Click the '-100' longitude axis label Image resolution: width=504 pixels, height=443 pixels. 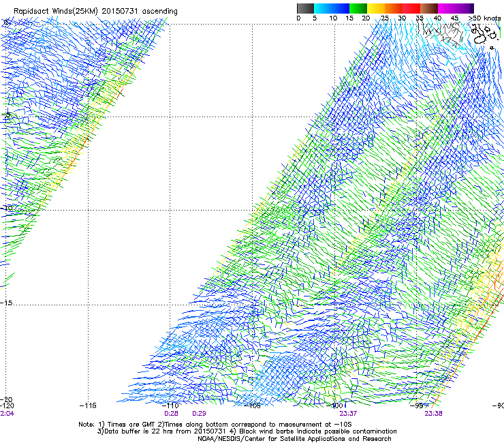(334, 406)
